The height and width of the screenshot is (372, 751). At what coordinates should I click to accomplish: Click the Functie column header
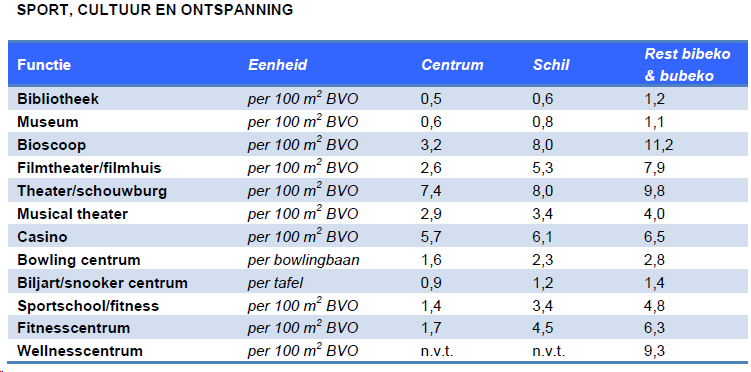click(x=44, y=65)
